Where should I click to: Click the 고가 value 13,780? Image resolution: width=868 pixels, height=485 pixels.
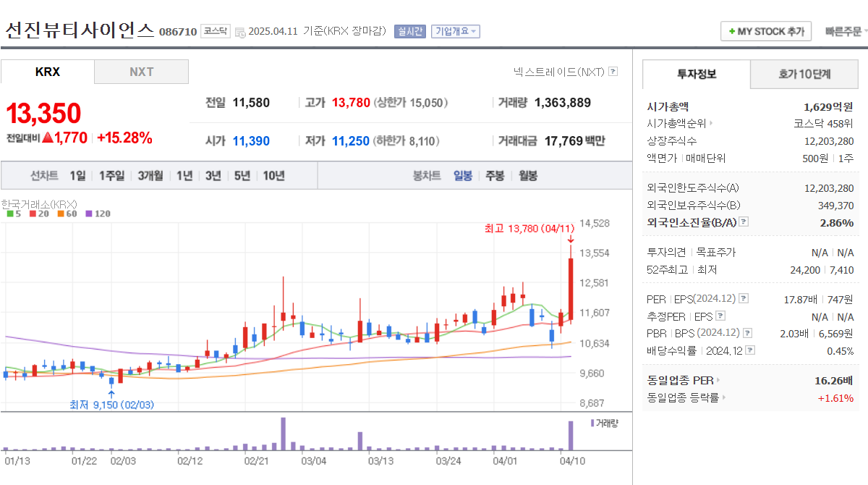point(351,103)
